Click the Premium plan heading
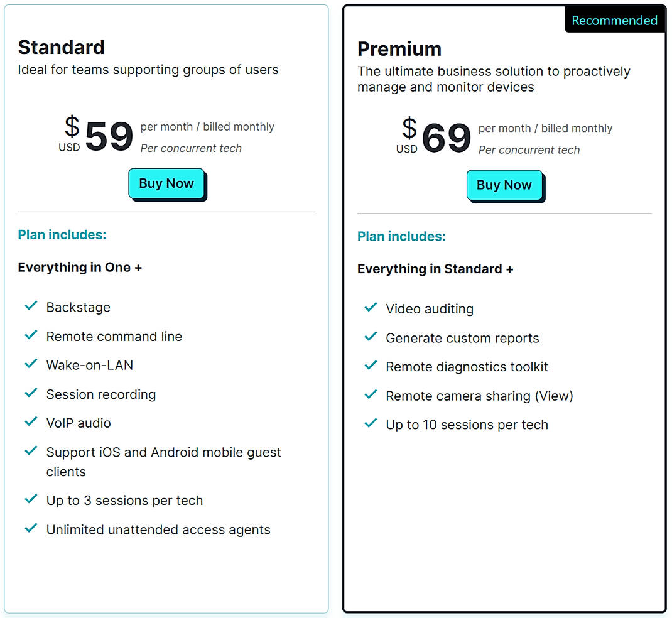Viewport: 672px width, 618px height. [x=399, y=48]
